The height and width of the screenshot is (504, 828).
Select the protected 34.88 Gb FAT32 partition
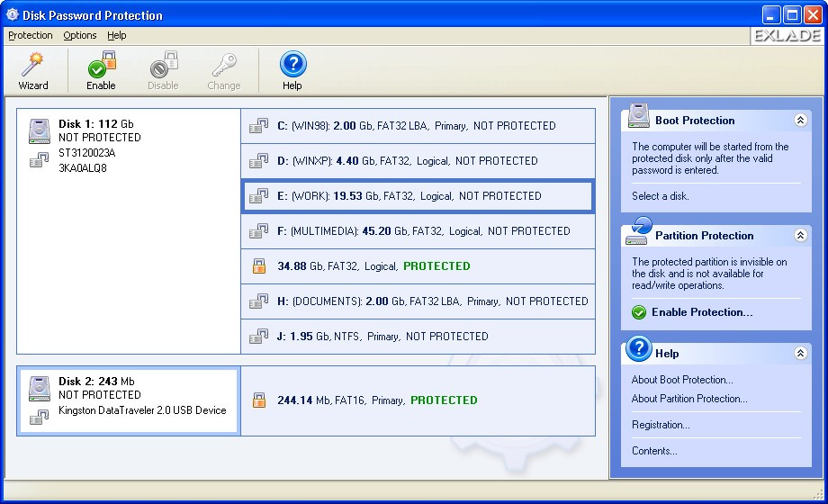[x=418, y=265]
